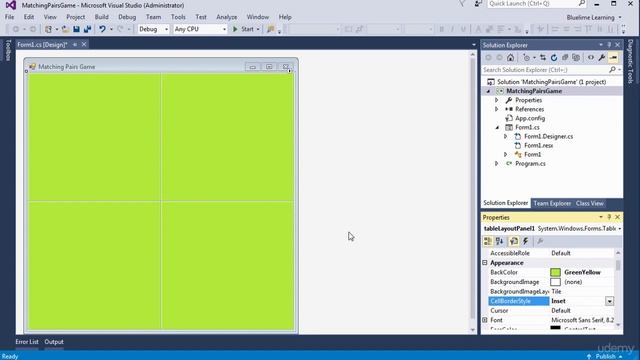Screen dimensions: 640x360
Task: Click the Find in Files toolbar icon
Action: pyautogui.click(x=270, y=29)
